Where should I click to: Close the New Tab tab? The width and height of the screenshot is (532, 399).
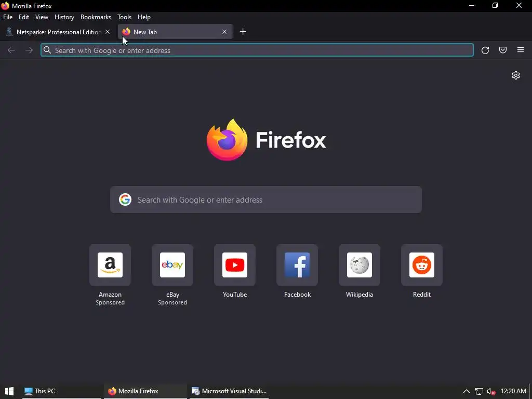click(x=224, y=32)
